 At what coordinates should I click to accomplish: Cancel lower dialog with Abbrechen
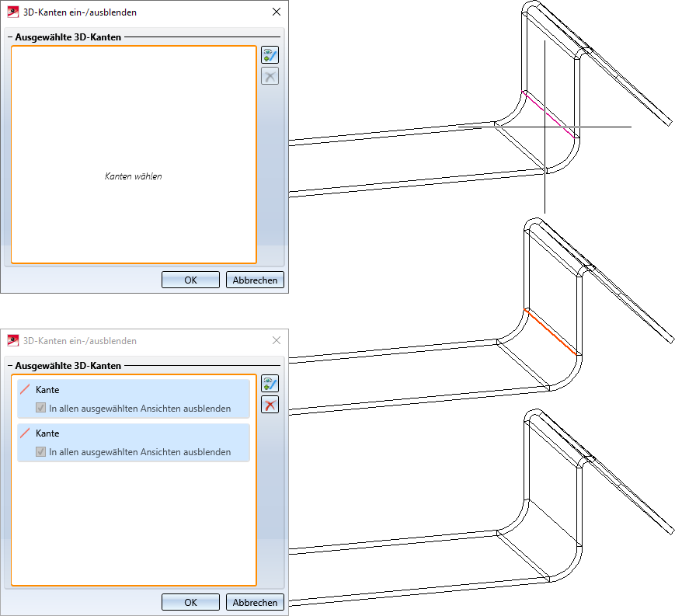255,602
